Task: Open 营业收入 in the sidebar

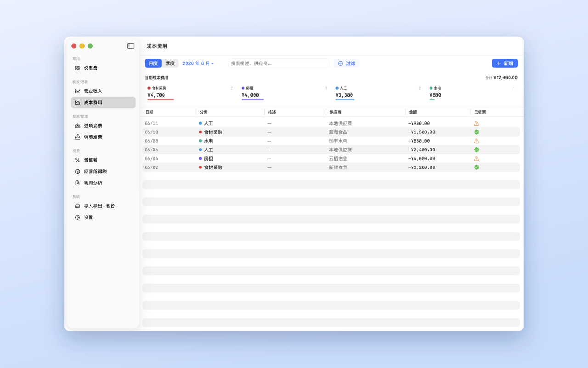Action: [x=103, y=91]
